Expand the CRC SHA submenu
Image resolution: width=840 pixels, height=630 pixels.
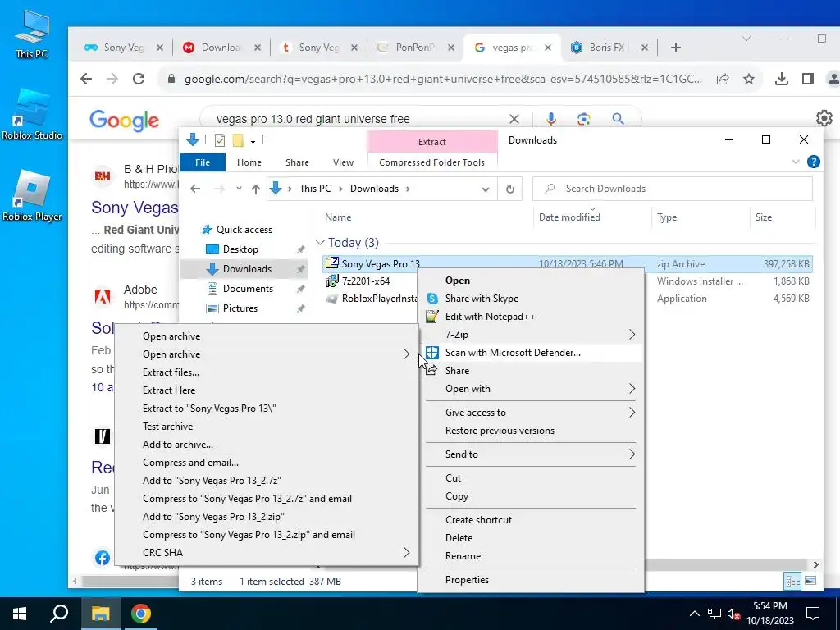(406, 552)
